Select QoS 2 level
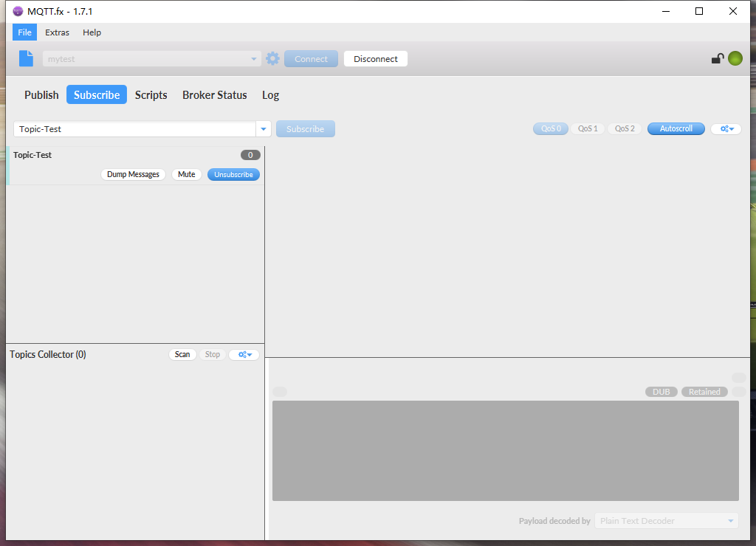 (x=625, y=128)
